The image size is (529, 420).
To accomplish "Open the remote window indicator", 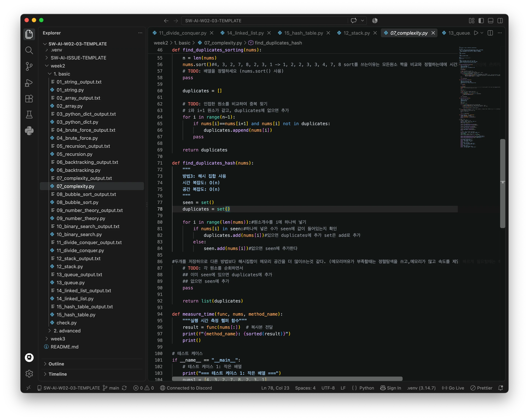I will tap(28, 388).
